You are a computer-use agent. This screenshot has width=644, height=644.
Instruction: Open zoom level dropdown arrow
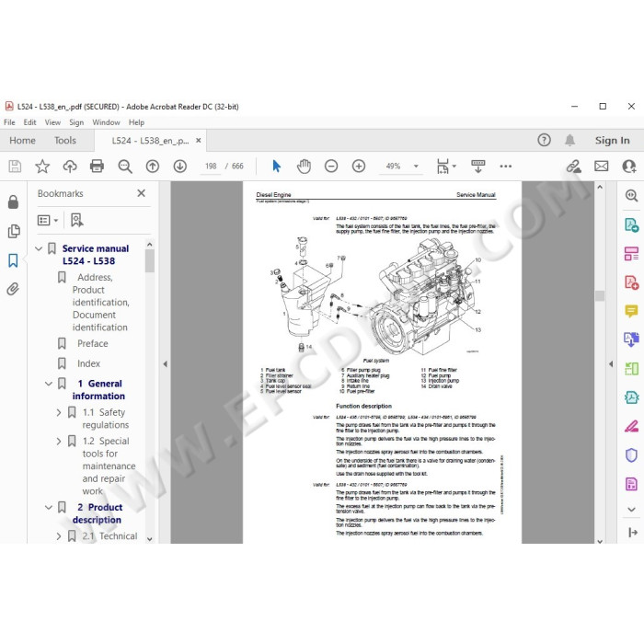[416, 167]
